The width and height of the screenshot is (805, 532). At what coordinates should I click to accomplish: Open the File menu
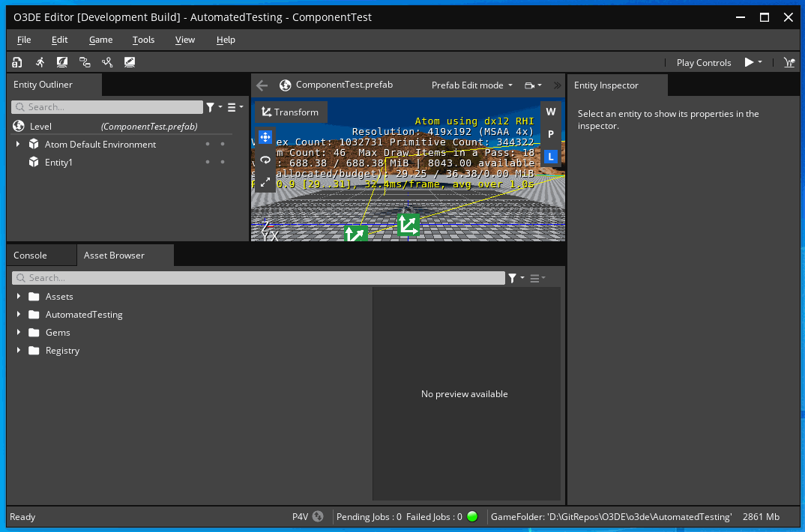pos(24,40)
